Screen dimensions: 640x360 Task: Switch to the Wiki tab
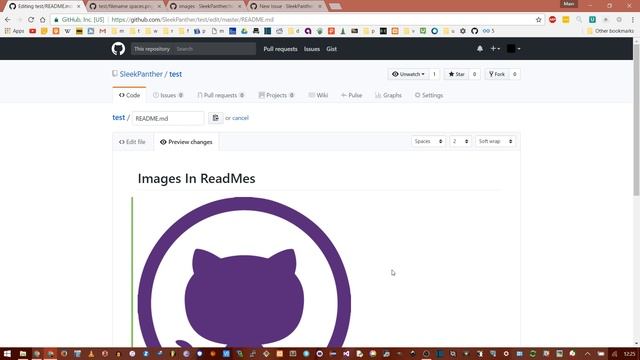click(x=318, y=95)
